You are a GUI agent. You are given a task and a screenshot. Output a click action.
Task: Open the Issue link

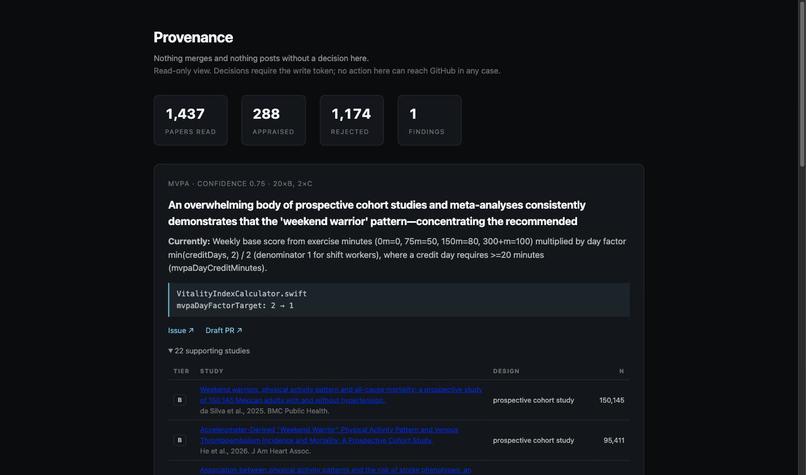180,331
